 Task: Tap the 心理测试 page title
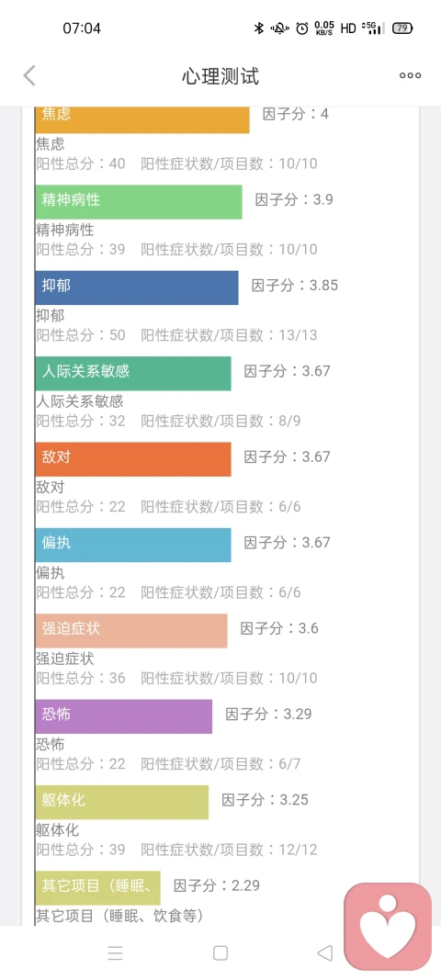point(220,76)
